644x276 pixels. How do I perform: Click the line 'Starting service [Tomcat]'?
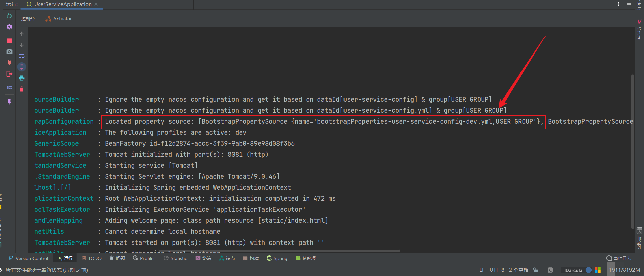[x=151, y=166]
